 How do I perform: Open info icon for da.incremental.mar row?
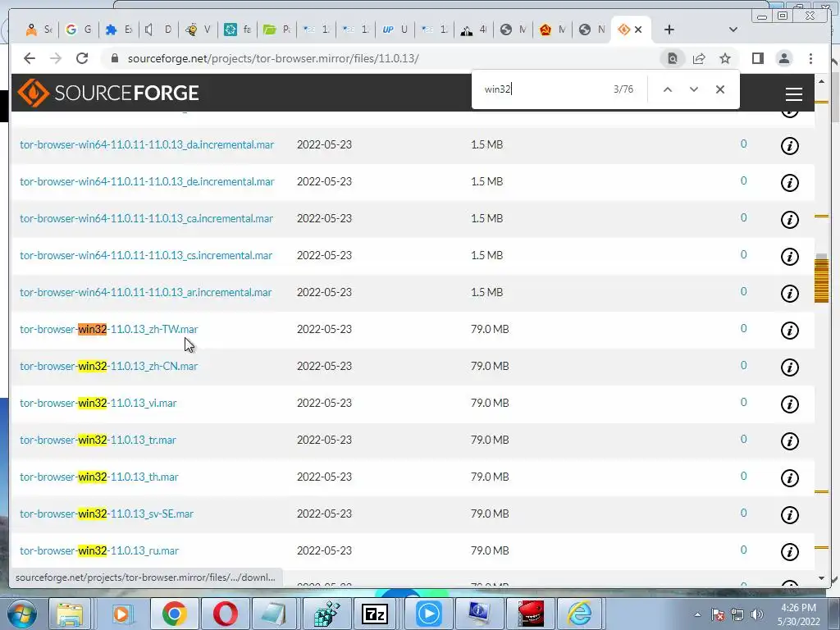coord(790,145)
